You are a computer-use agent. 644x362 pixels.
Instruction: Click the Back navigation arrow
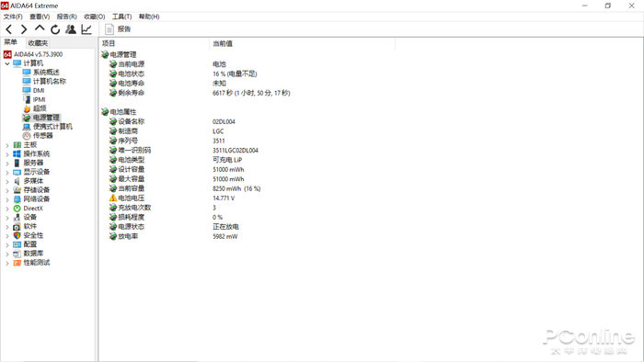[8, 29]
